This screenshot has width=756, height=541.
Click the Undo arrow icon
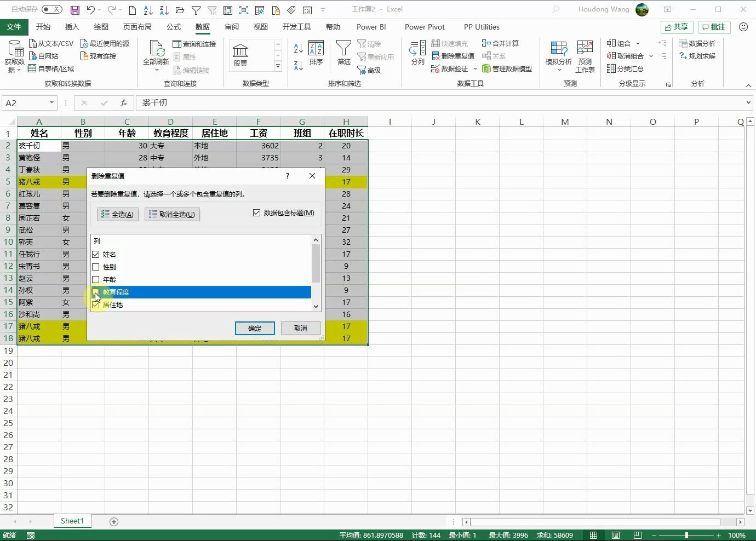coord(90,10)
